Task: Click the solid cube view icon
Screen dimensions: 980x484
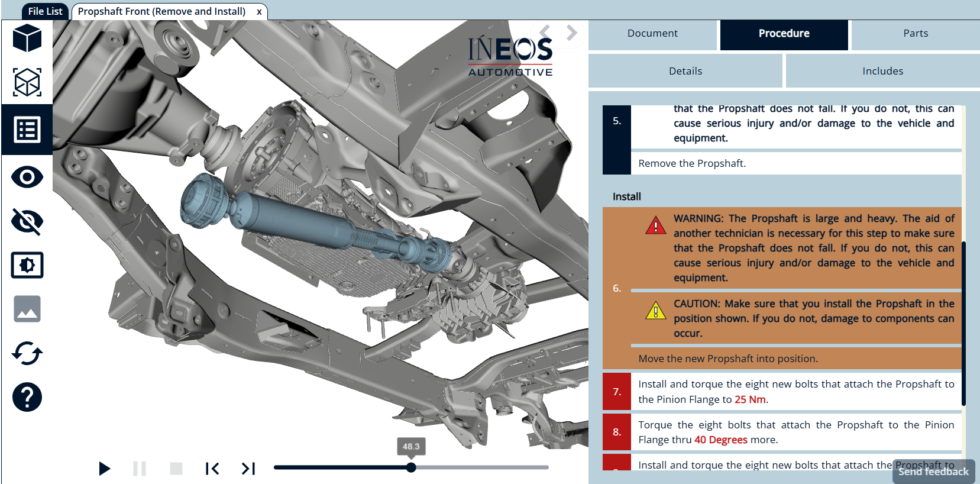Action: pyautogui.click(x=27, y=39)
